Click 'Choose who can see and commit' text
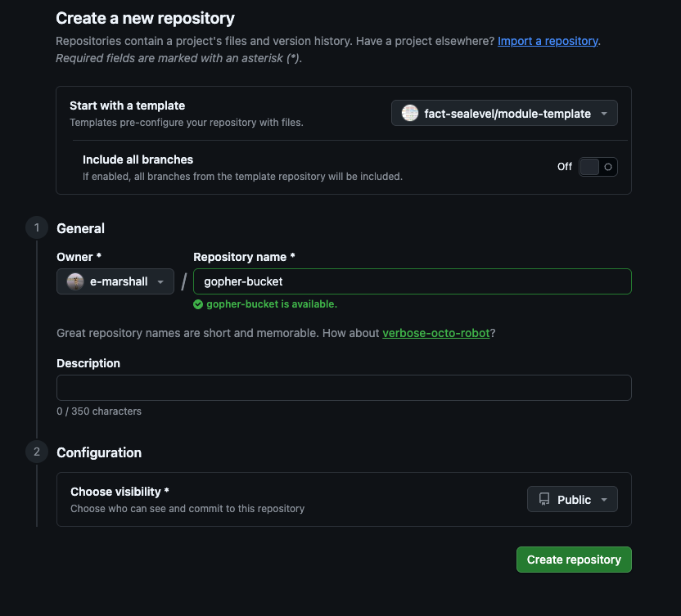Viewport: 681px width, 616px height. click(187, 508)
